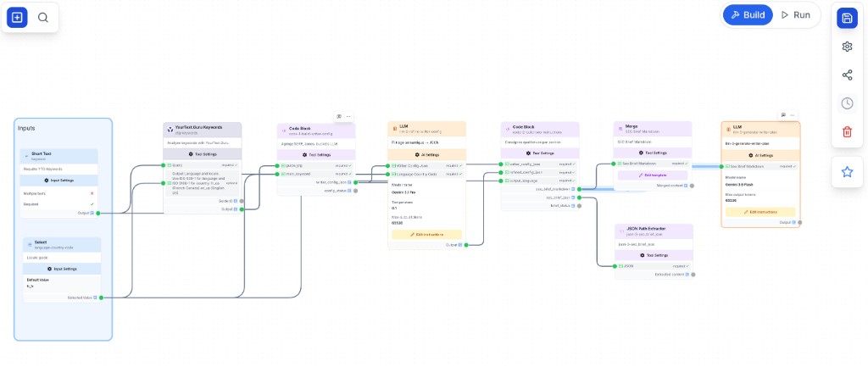Click the Gemini Flash LLM node header icon
The width and height of the screenshot is (868, 367).
728,129
